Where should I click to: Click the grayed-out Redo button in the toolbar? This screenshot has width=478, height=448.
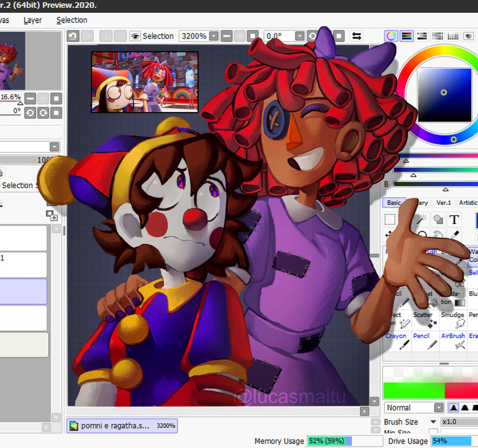87,36
